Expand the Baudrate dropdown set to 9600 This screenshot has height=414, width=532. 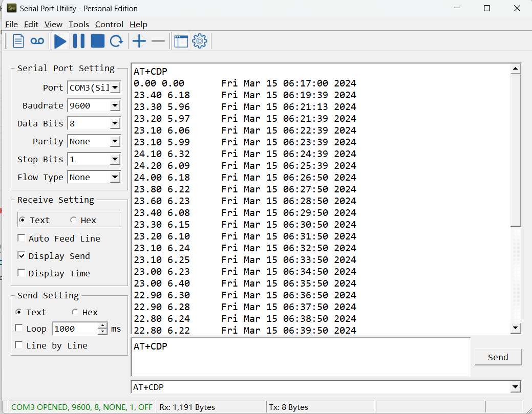pos(115,106)
